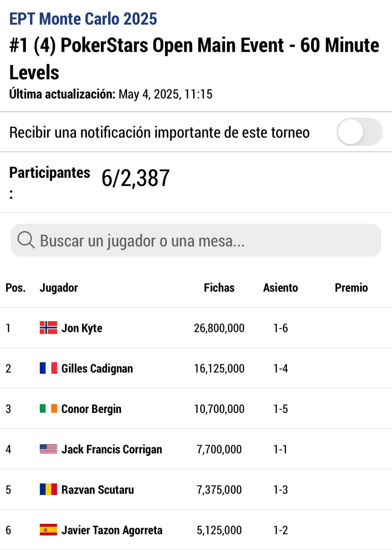Click seat 1-2 for Javier Tazon Agorreta
The image size is (392, 550).
click(281, 530)
